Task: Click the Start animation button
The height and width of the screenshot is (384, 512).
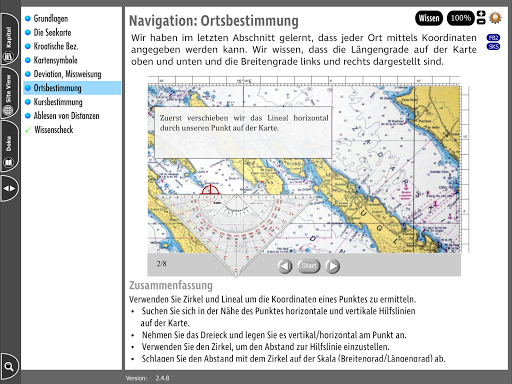Action: 309,266
